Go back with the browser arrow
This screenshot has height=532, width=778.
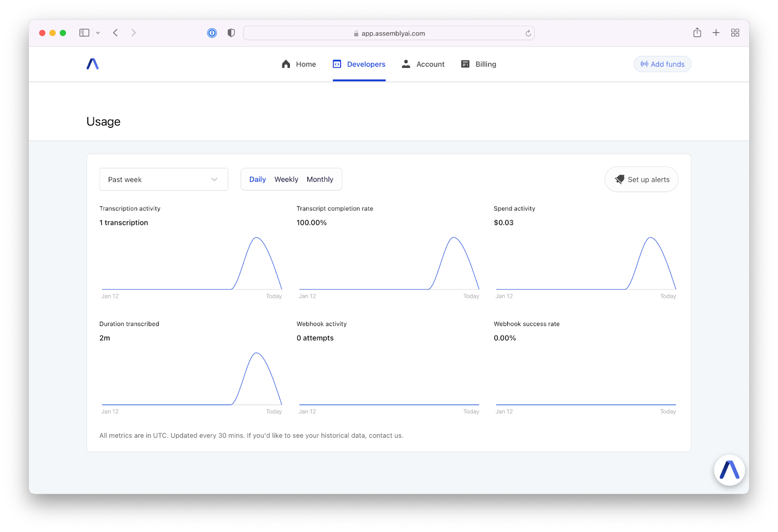point(115,33)
